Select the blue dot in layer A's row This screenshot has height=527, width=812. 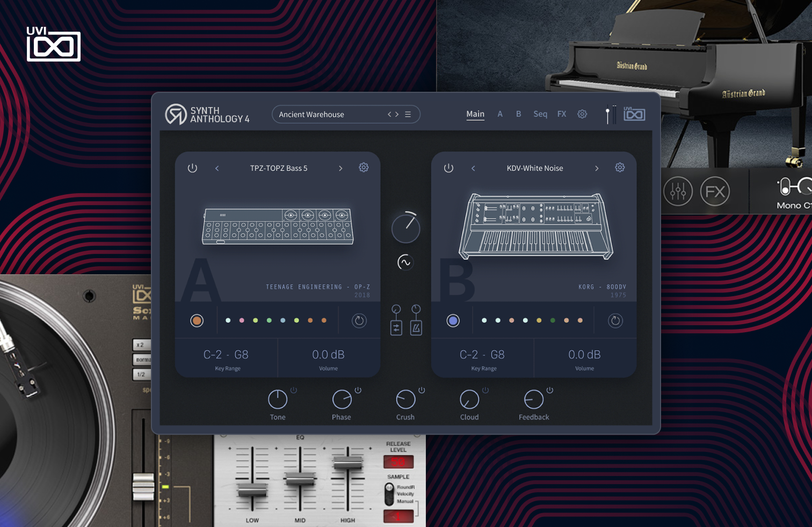[283, 320]
